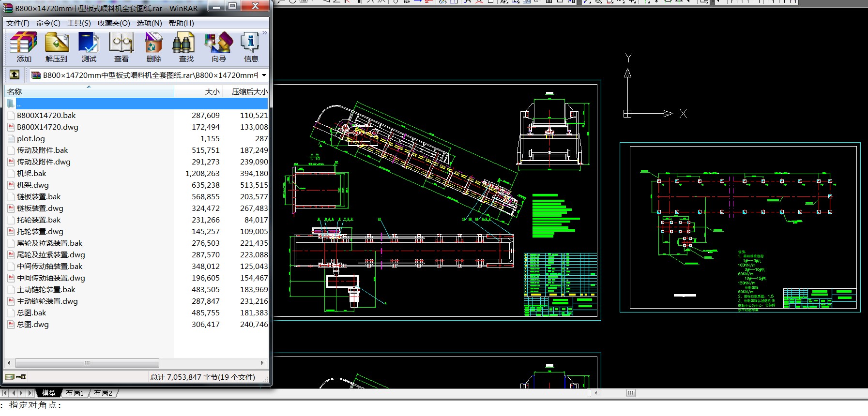The width and height of the screenshot is (868, 416).
Task: Click the file list horizontal scrollbar
Action: coord(87,363)
